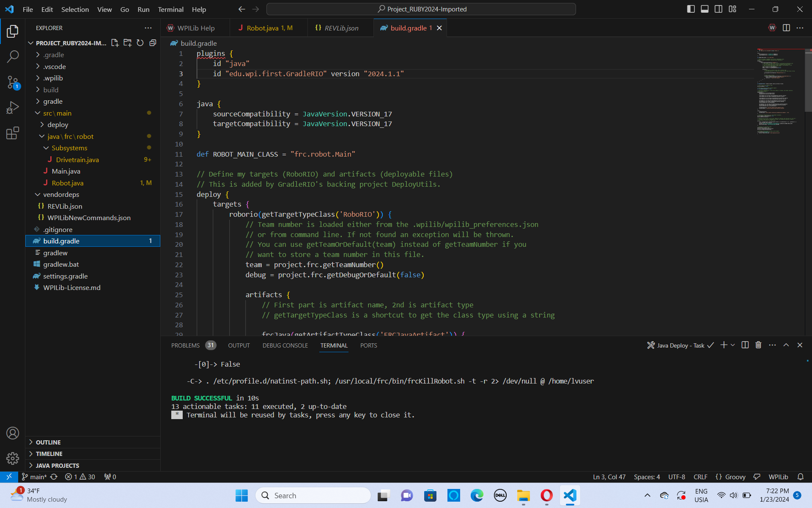Toggle the secondary sidebar visibility
This screenshot has width=812, height=508.
coord(718,8)
